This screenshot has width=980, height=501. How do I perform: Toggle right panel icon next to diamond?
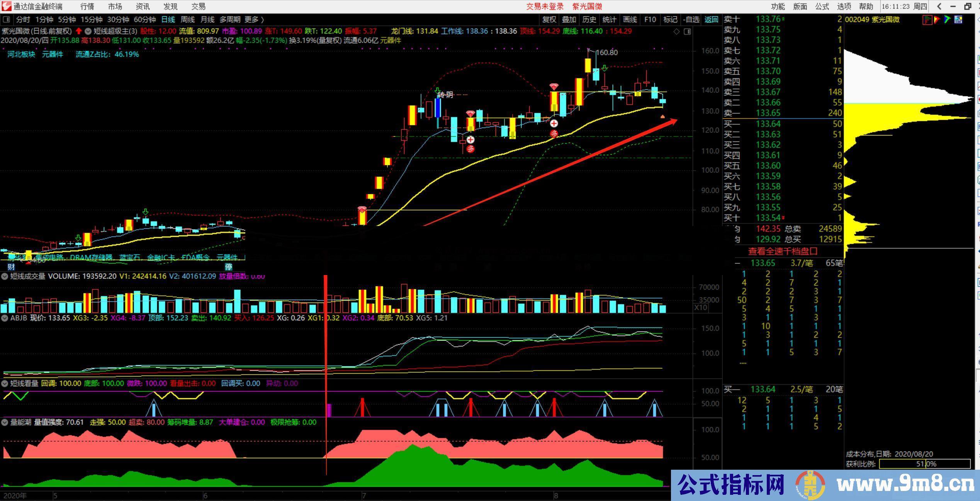(x=687, y=32)
